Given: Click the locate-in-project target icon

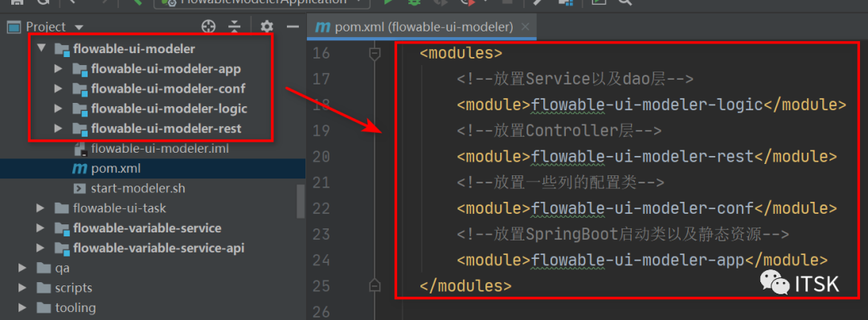Looking at the screenshot, I should coord(208,27).
